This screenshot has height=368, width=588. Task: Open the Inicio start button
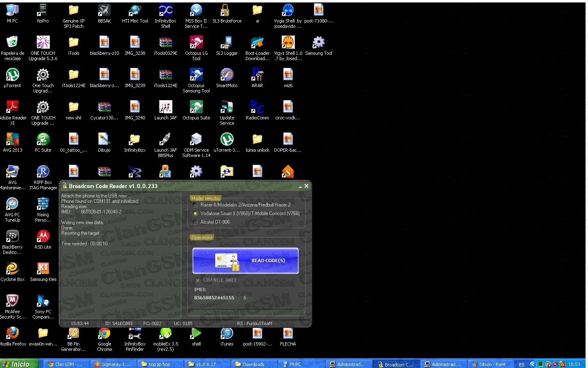pos(19,364)
